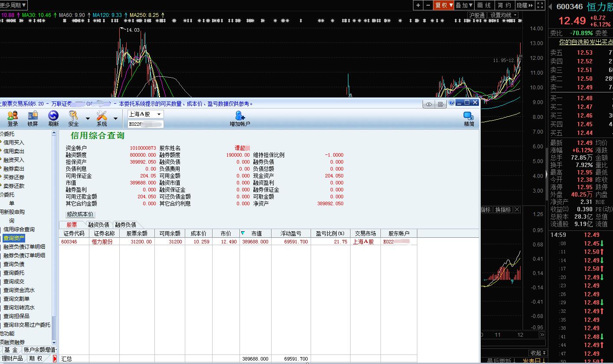Select 卖券还款 in the sidebar
The width and height of the screenshot is (613, 364).
coord(14,186)
